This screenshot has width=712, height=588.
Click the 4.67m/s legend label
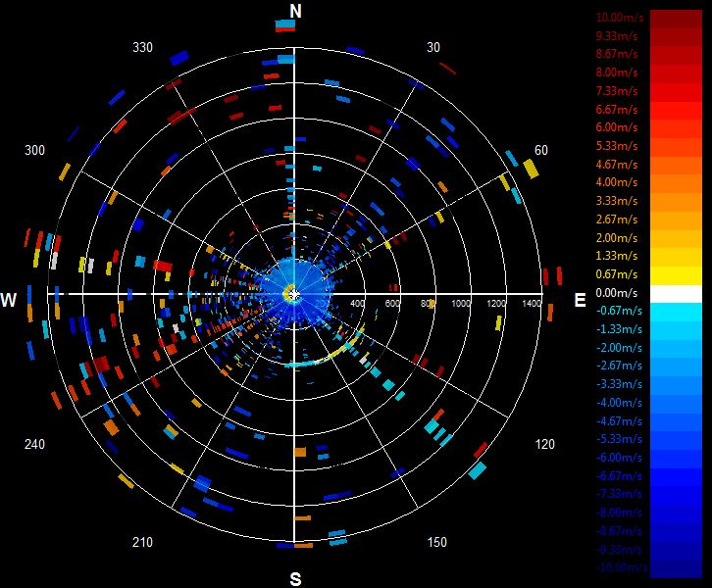coord(617,165)
